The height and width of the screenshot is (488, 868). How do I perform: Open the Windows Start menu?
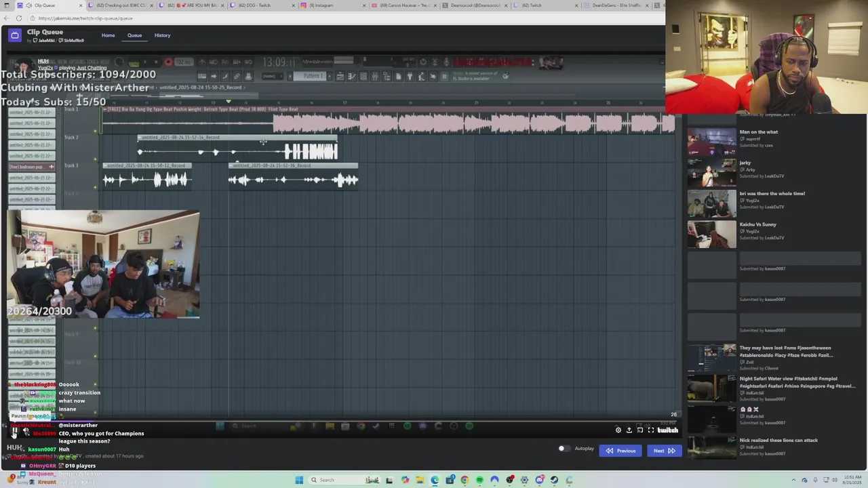(x=299, y=480)
